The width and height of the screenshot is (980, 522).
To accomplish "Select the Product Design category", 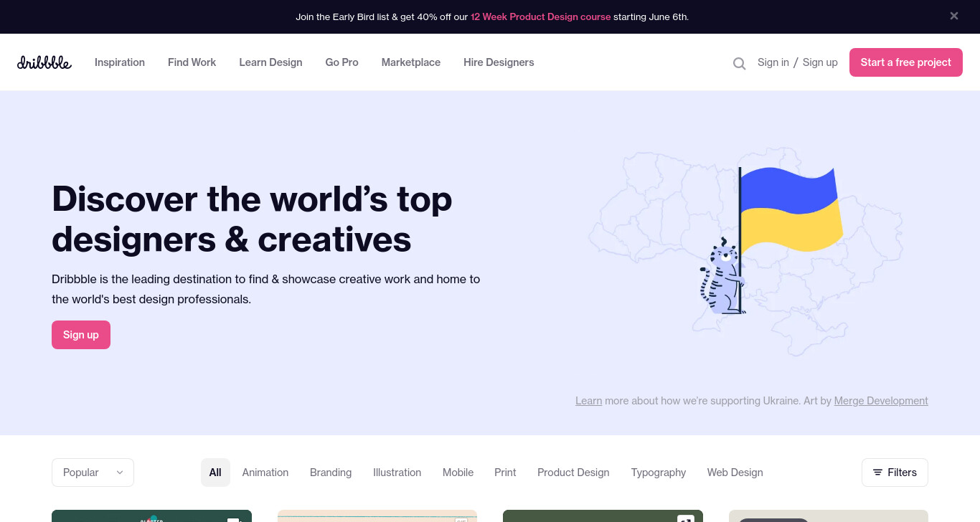I will 573,473.
